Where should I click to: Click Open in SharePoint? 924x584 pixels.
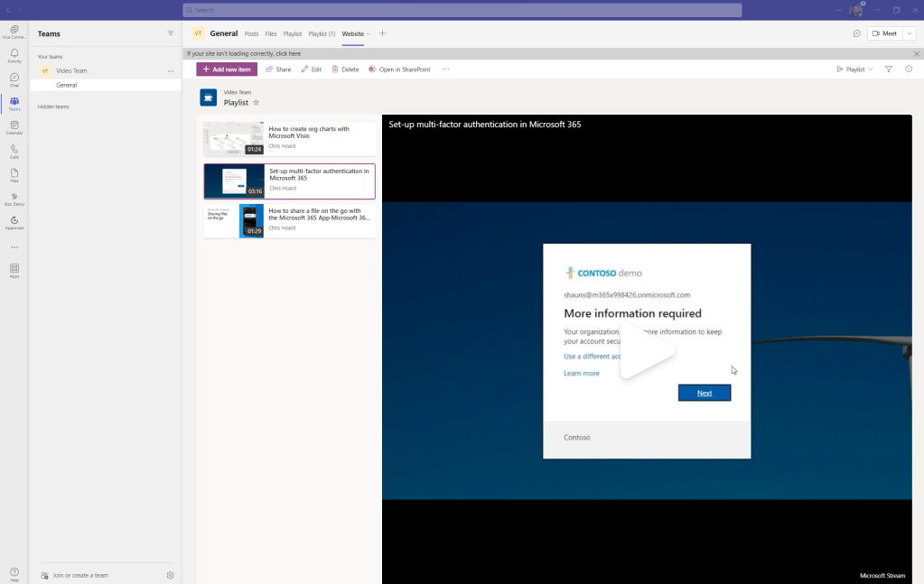399,70
